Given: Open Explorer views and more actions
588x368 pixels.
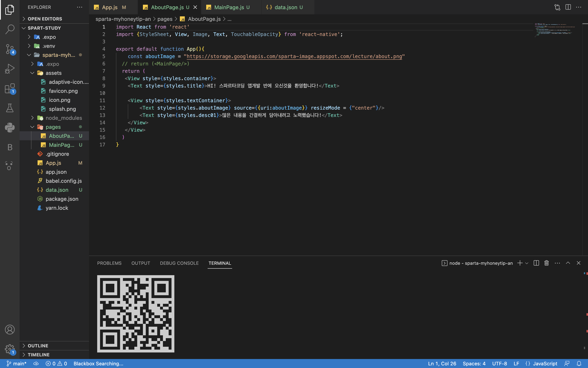Looking at the screenshot, I should click(80, 7).
